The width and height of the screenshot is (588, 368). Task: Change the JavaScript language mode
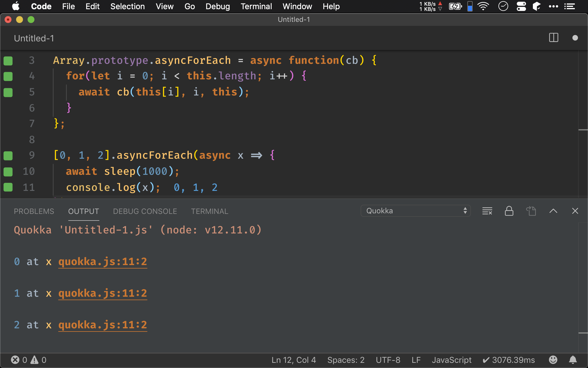pyautogui.click(x=451, y=360)
